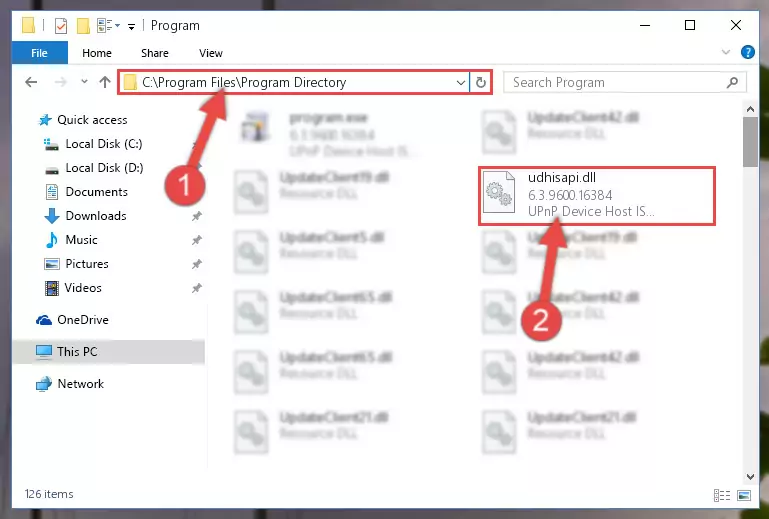769x519 pixels.
Task: Select the udhisapi.dll file
Action: tap(596, 195)
